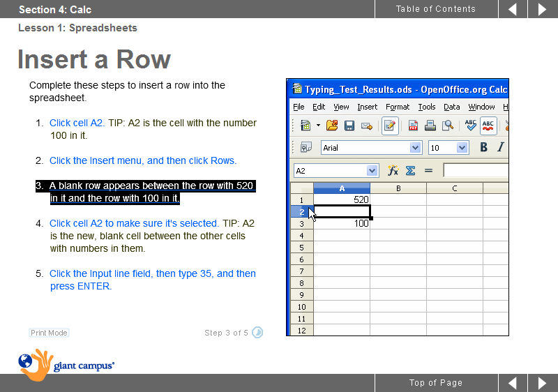The width and height of the screenshot is (558, 392).
Task: Toggle the AutoSpellcheck ABC underline icon
Action: pos(488,126)
